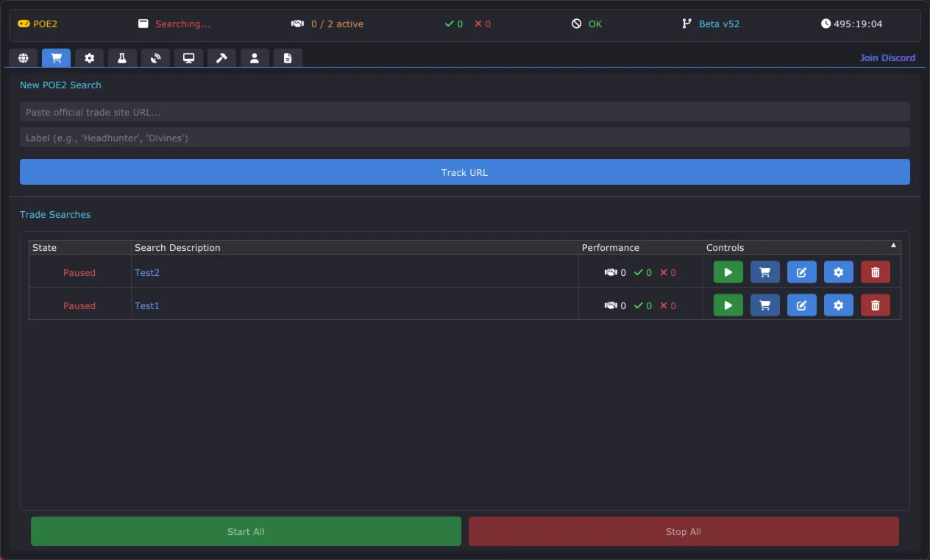This screenshot has width=930, height=560.
Task: Delete the Test2 search
Action: [875, 272]
